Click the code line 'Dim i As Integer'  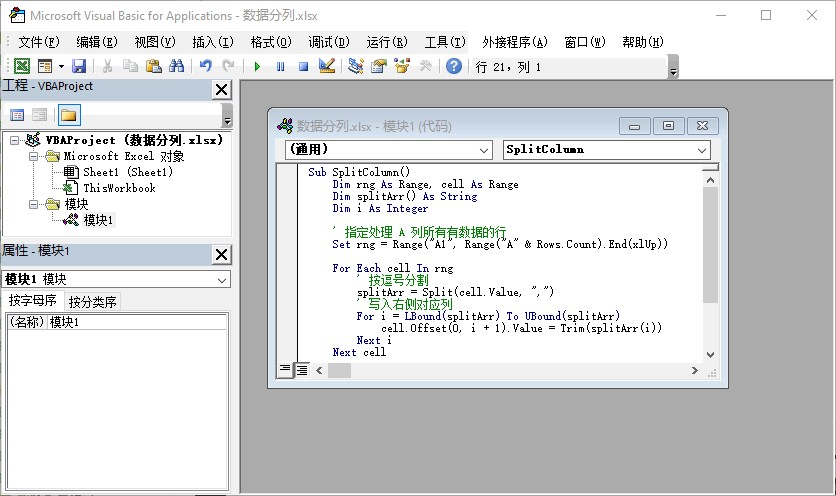pyautogui.click(x=380, y=209)
